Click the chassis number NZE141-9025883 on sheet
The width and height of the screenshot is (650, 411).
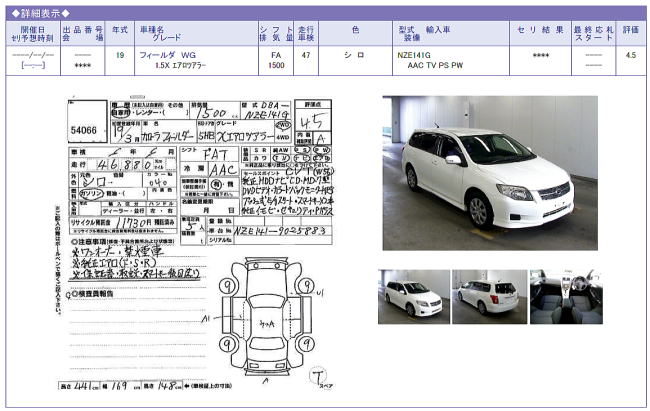[280, 231]
